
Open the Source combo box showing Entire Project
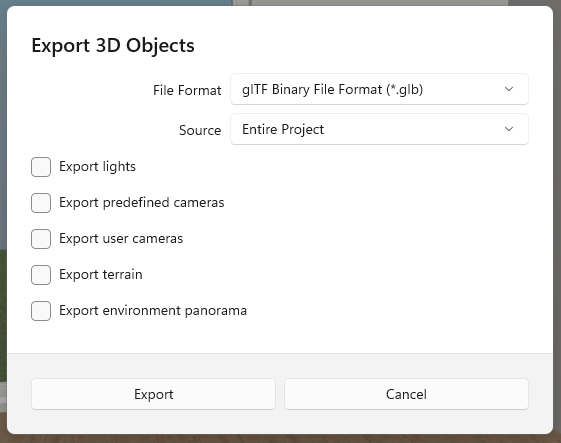(379, 129)
